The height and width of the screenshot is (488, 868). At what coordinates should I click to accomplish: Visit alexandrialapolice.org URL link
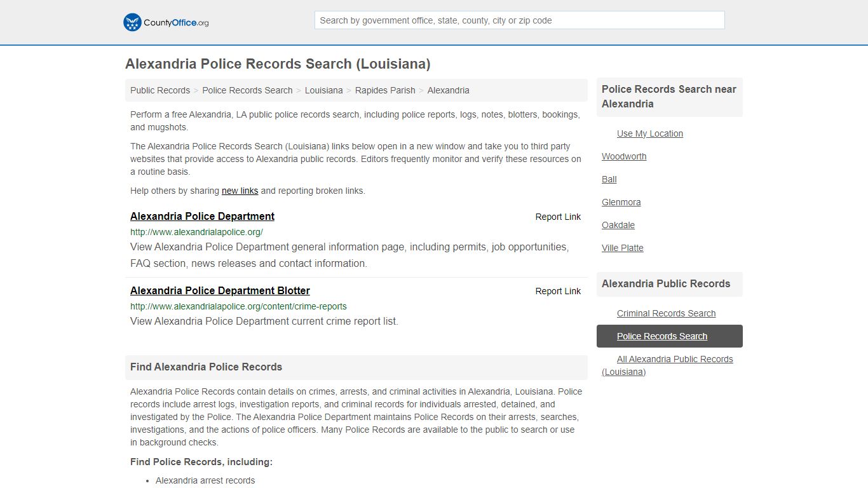(x=196, y=232)
